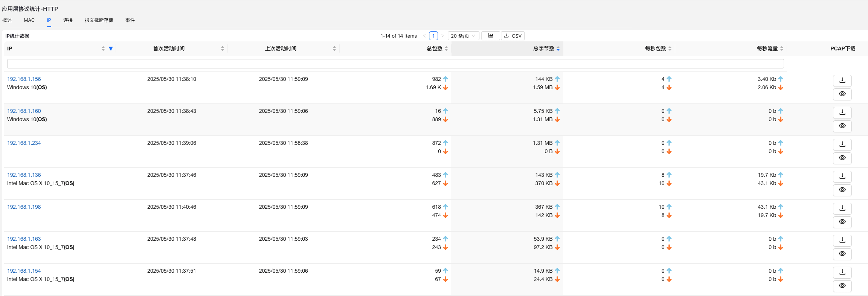Select page 1 in pagination
The height and width of the screenshot is (296, 868).
click(x=433, y=36)
